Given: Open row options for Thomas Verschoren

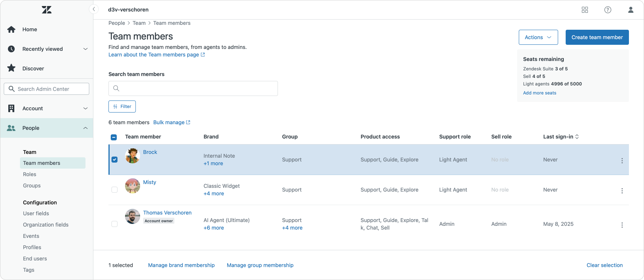Looking at the screenshot, I should click(x=622, y=225).
